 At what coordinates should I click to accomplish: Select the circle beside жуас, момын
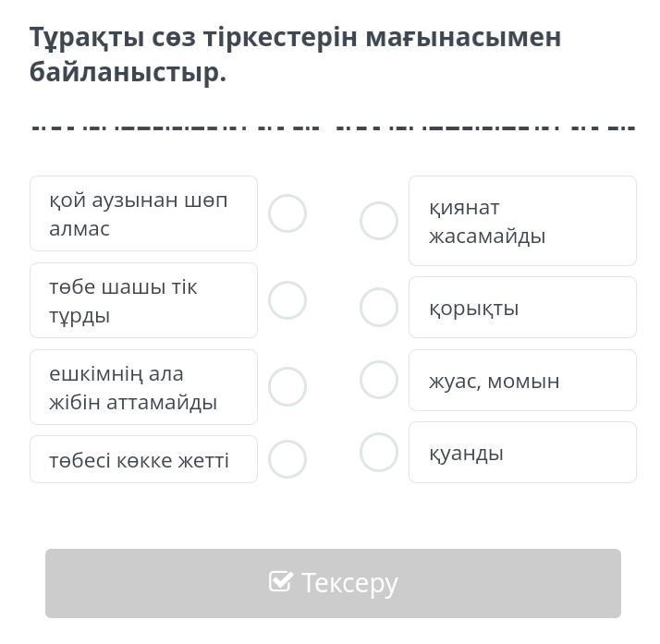point(379,380)
